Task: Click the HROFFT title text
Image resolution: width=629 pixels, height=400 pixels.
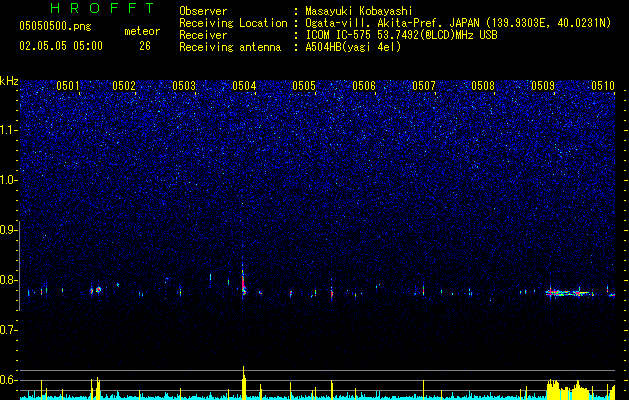Action: [x=103, y=8]
